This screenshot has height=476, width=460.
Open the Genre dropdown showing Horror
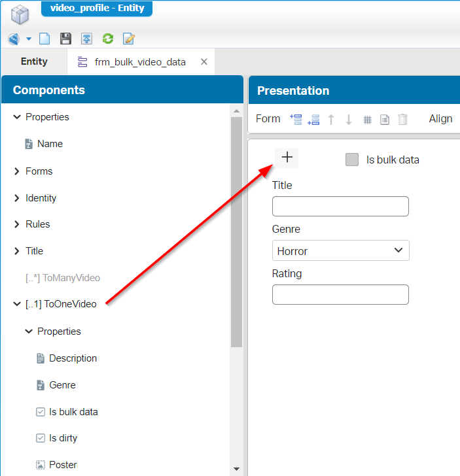340,250
